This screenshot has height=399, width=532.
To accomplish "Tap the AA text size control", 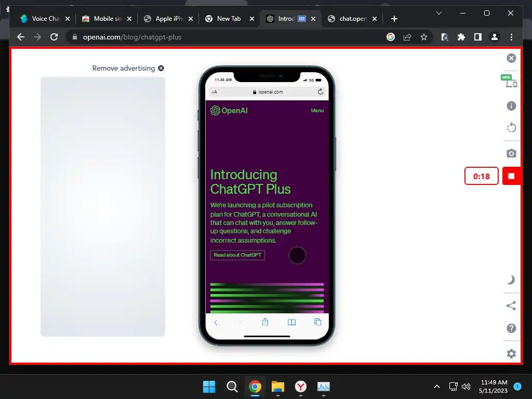I will click(214, 92).
